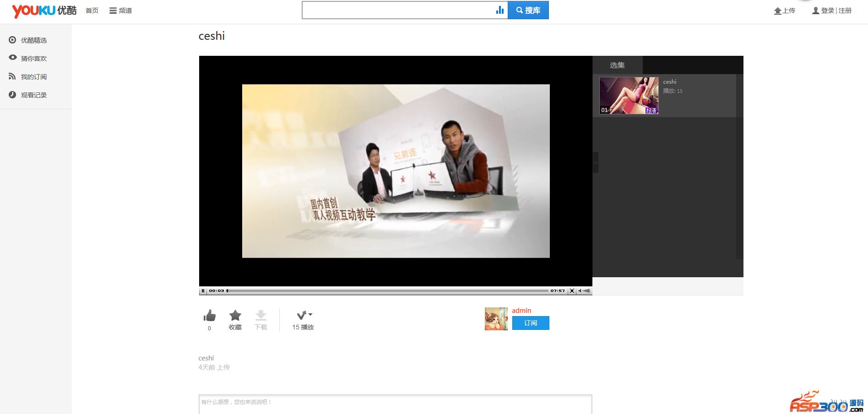Viewport: 868px width, 414px height.
Task: Toggle fullscreen in the video player
Action: (x=572, y=291)
